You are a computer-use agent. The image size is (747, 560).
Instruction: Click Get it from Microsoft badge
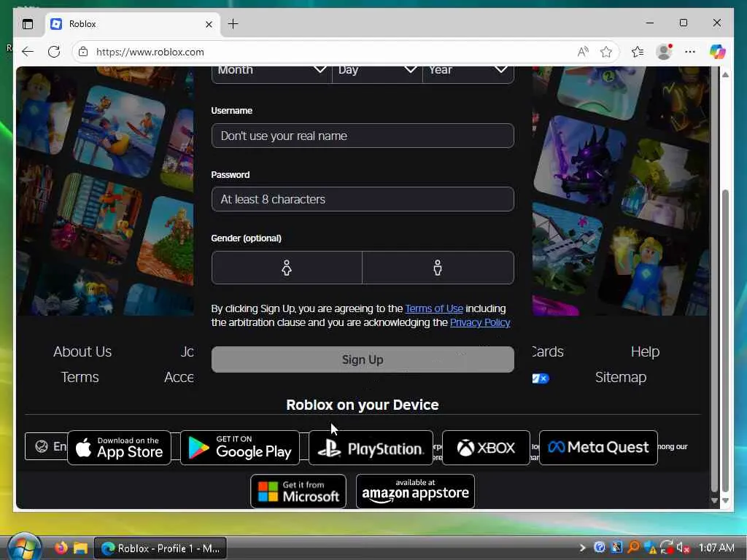(x=298, y=491)
